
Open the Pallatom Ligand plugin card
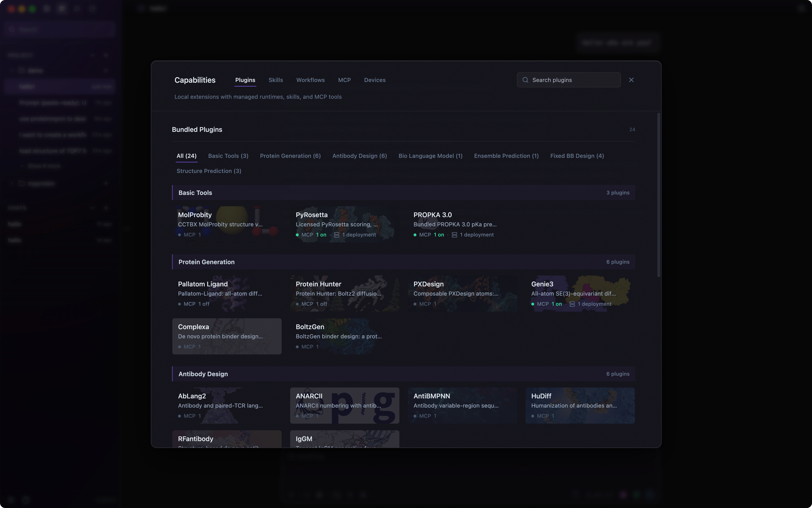227,294
